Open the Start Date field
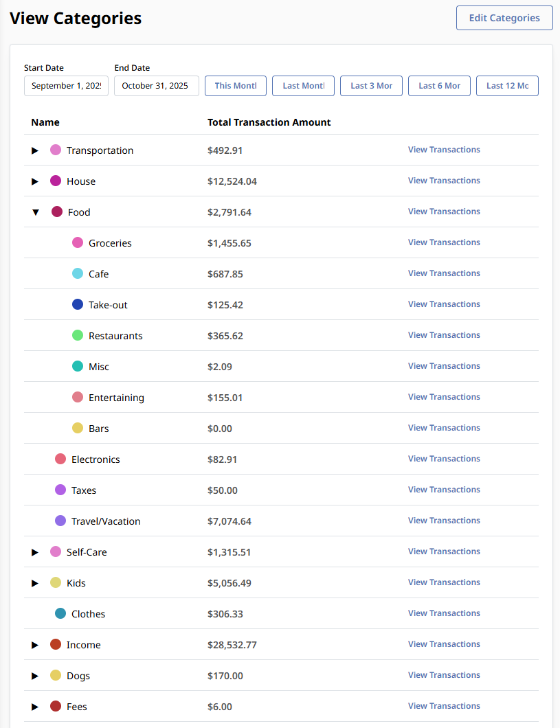 tap(67, 86)
